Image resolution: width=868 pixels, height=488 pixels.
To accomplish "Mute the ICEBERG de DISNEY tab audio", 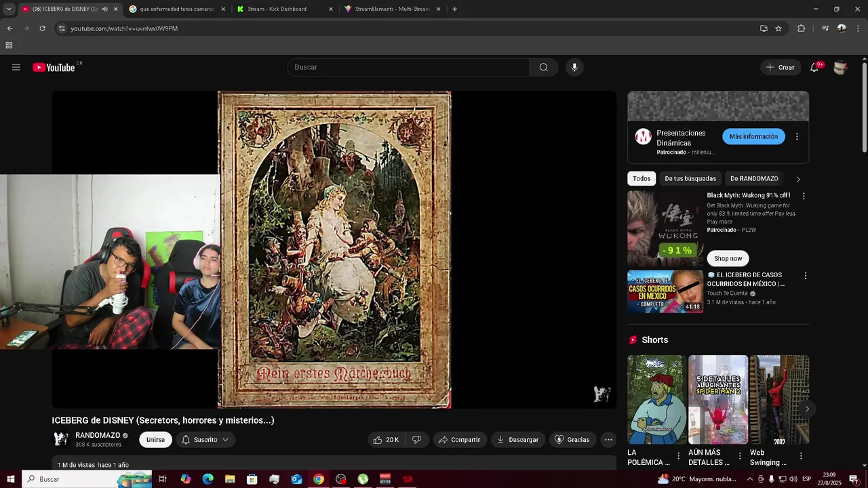I will point(104,9).
